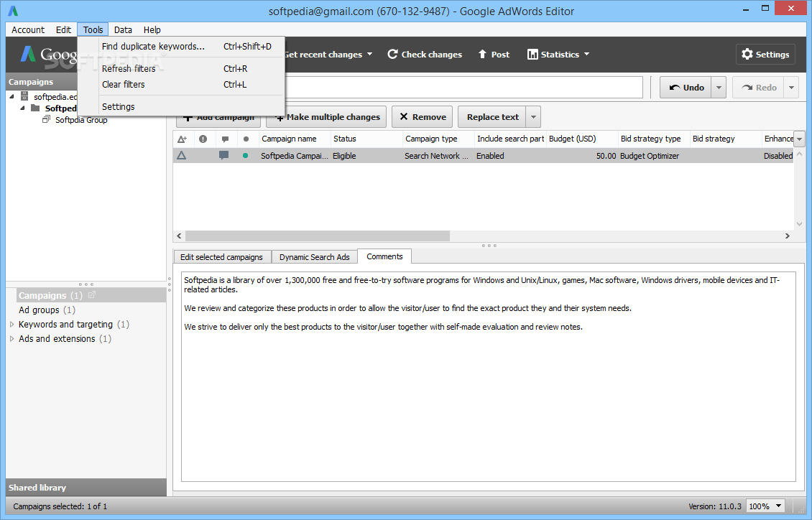Open the Shared library panel
This screenshot has height=520, width=812.
coord(86,488)
